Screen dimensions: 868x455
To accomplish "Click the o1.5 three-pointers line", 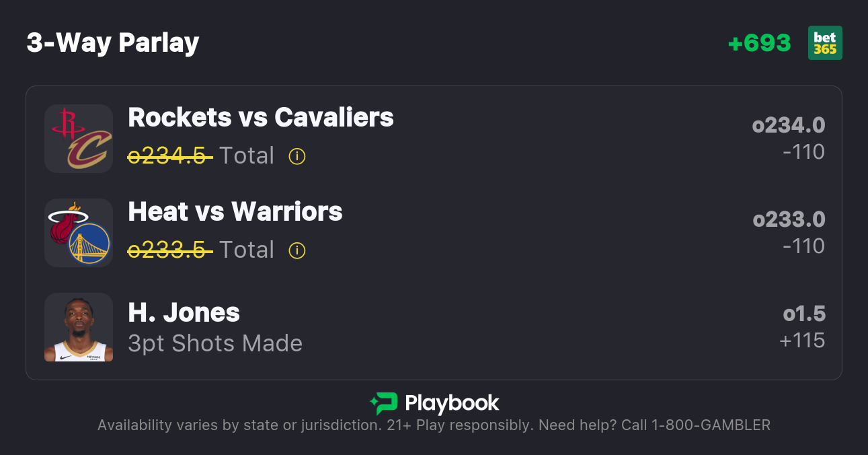I will (x=804, y=314).
